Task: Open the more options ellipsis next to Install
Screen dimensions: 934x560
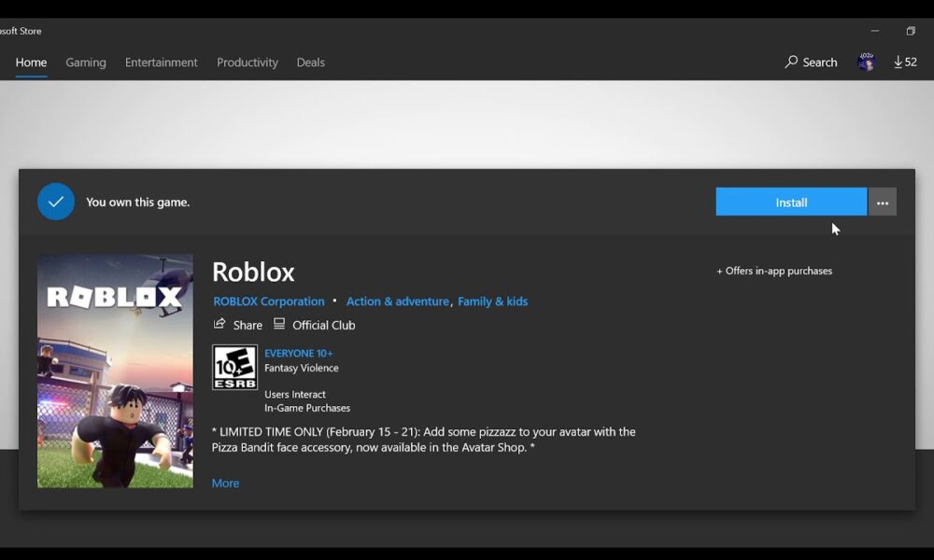Action: (883, 202)
